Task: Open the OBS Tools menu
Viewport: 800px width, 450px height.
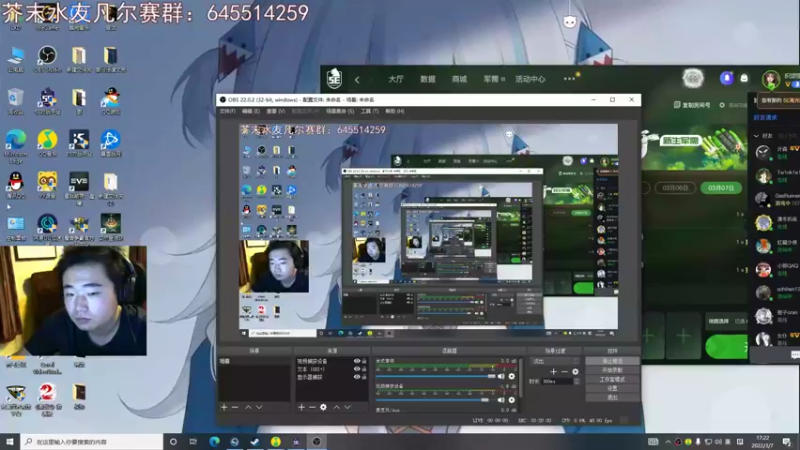Action: (369, 111)
